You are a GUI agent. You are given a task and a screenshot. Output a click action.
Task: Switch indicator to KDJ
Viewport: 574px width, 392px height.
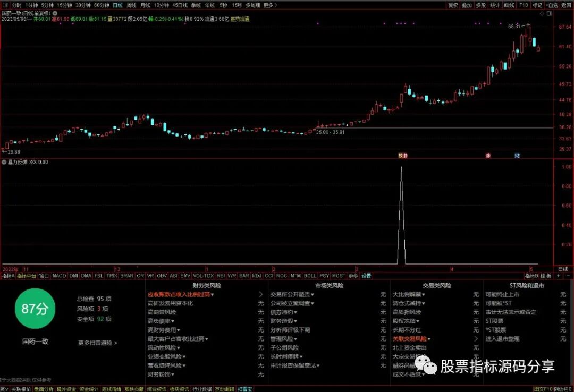click(257, 276)
